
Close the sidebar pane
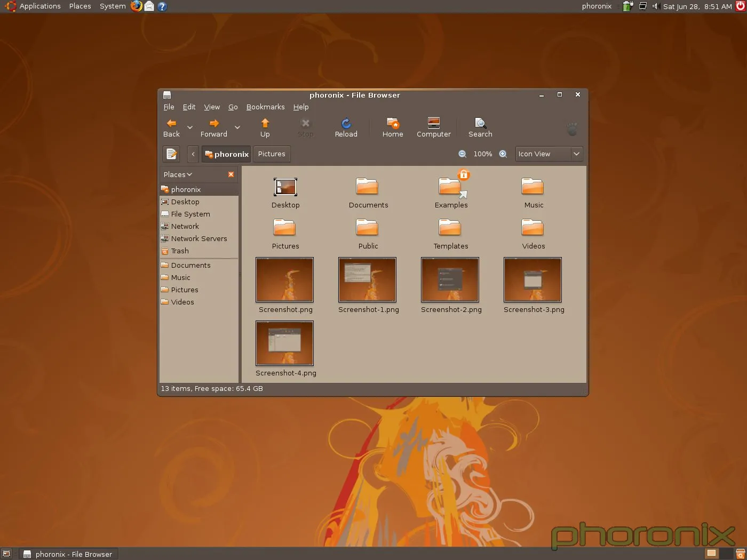coord(231,174)
